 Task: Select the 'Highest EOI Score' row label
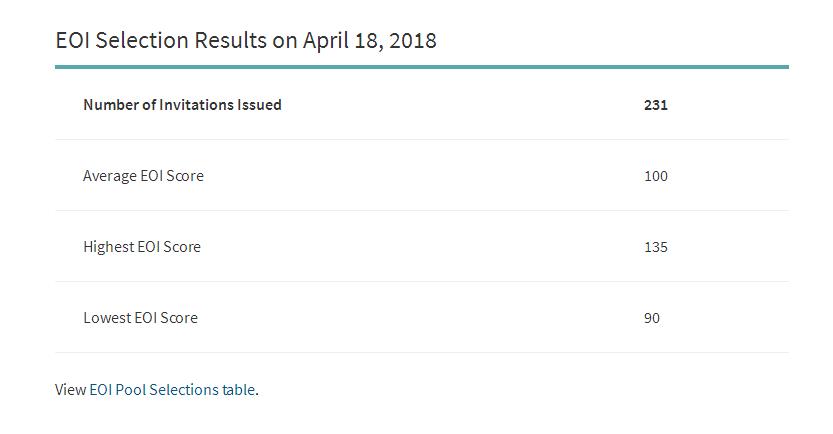coord(142,247)
